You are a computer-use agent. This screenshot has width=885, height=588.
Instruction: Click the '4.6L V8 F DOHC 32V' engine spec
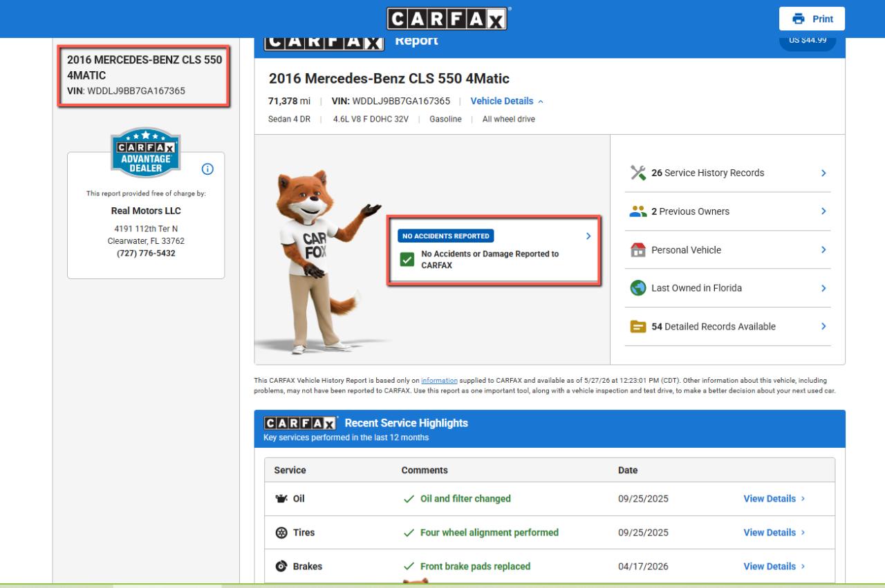point(371,119)
